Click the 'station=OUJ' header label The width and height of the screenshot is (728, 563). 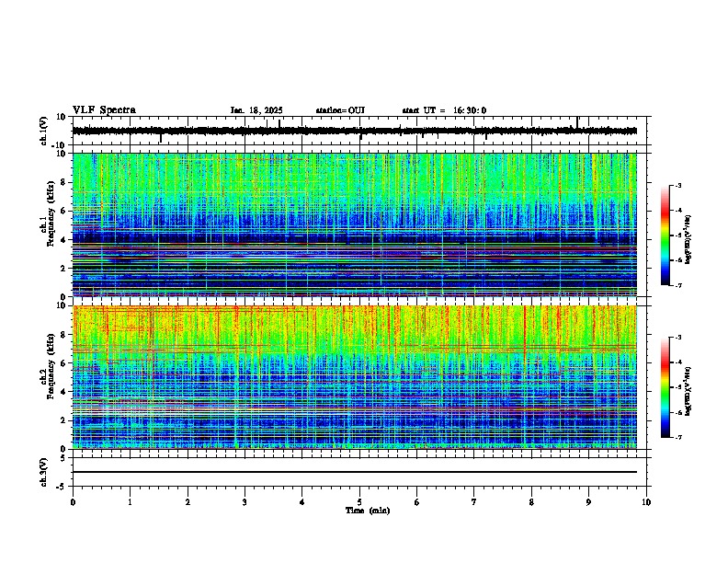click(x=340, y=110)
